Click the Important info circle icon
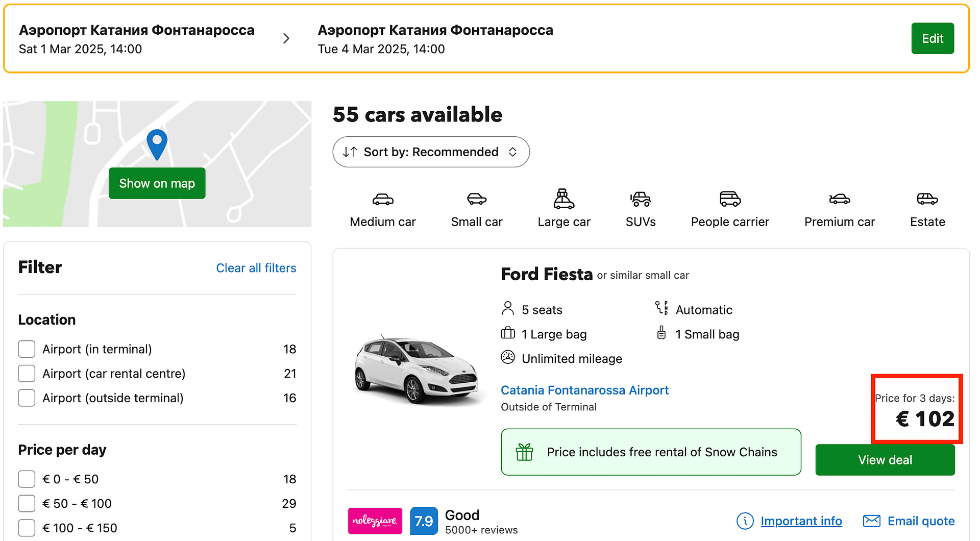 tap(745, 521)
